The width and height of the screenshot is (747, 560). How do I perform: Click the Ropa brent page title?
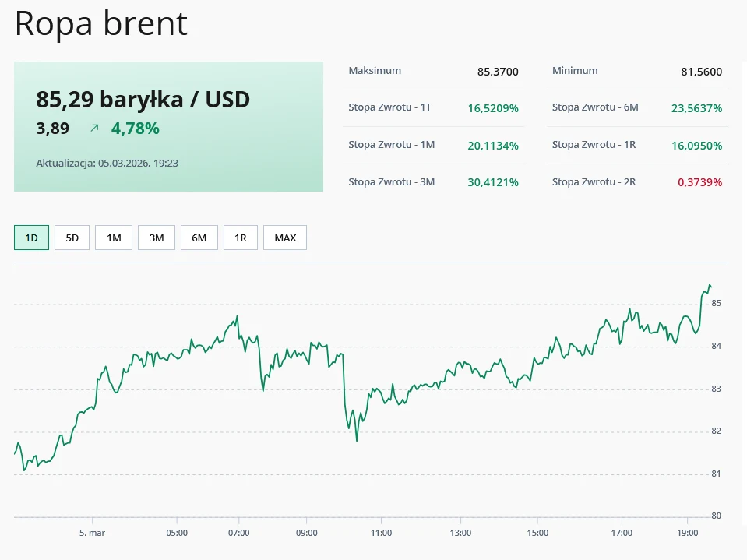pyautogui.click(x=100, y=24)
